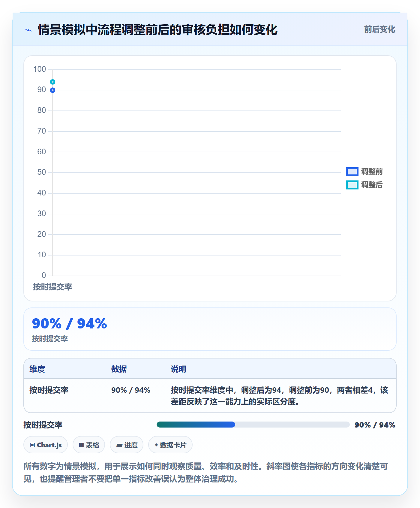The width and height of the screenshot is (420, 508).
Task: Click the footnote paragraph starting 所有数字为情景模拟
Action: click(x=206, y=473)
